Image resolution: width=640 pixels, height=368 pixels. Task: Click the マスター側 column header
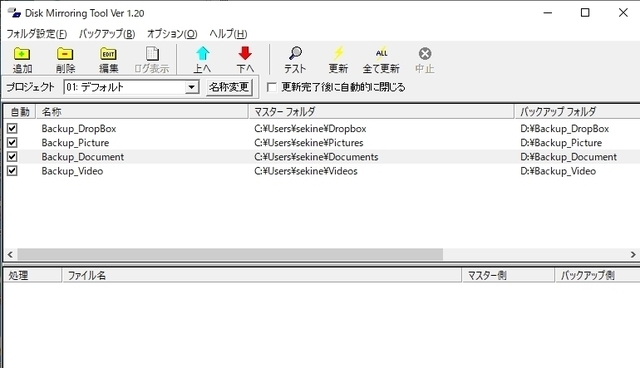(x=508, y=276)
